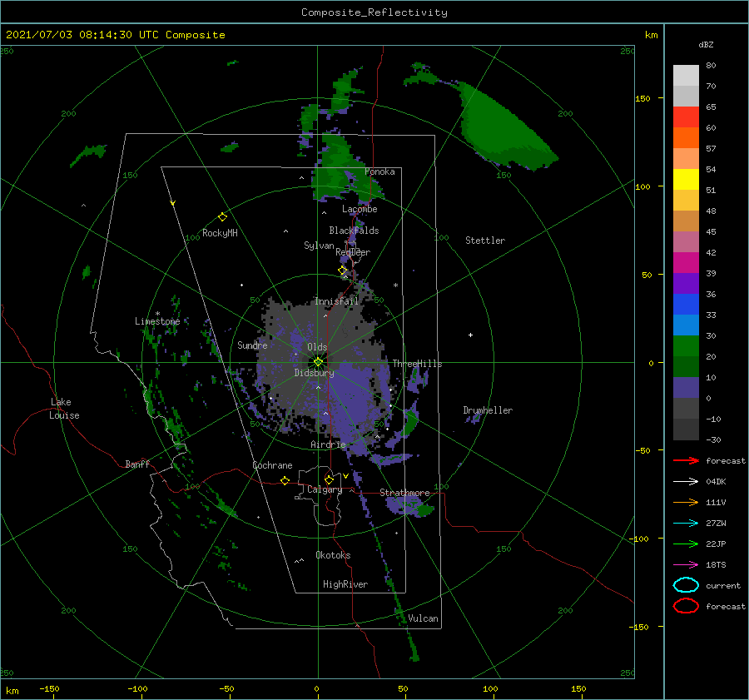Click the Vulcan town label
The height and width of the screenshot is (700, 749).
[423, 618]
